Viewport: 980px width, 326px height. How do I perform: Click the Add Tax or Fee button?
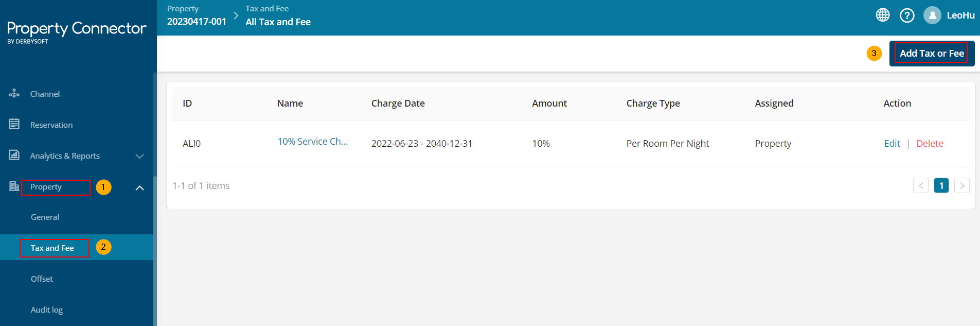[932, 54]
